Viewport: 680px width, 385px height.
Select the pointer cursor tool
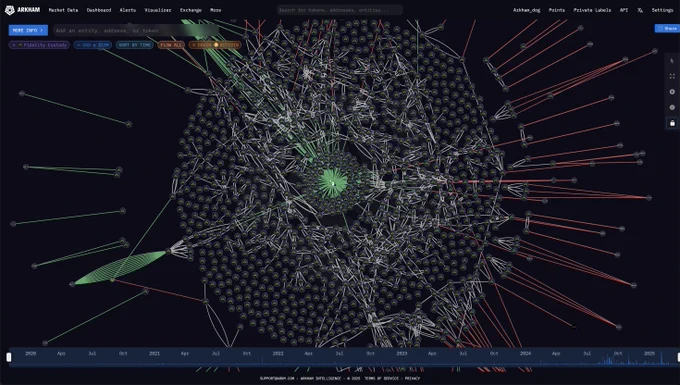tap(672, 61)
